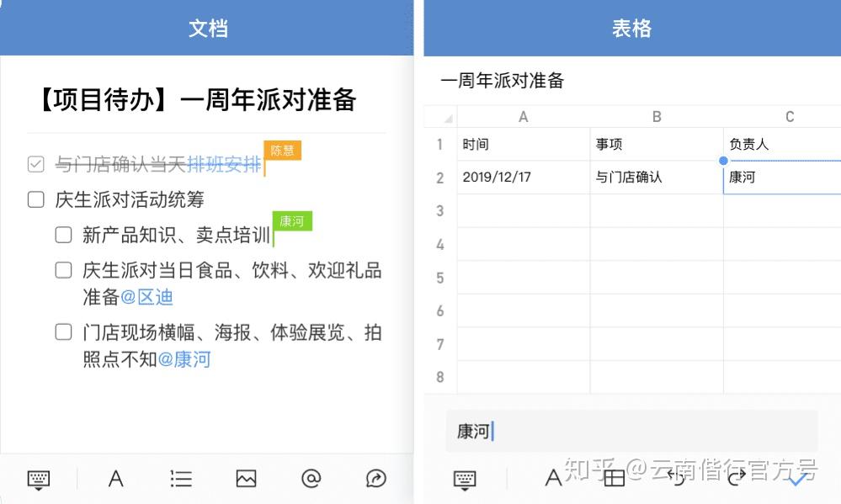Open text format A icon in document toolbar

coord(116,478)
